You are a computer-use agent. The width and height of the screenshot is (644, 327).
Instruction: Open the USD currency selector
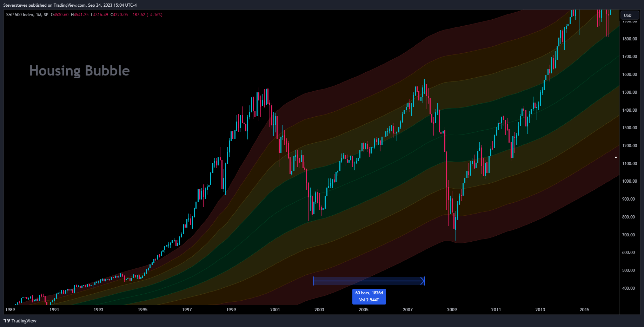coord(630,15)
